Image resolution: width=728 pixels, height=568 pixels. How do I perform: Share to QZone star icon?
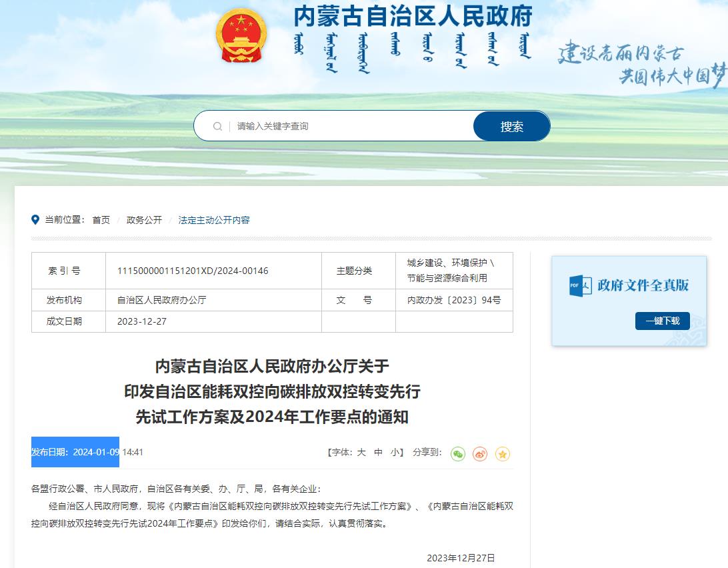click(x=503, y=454)
